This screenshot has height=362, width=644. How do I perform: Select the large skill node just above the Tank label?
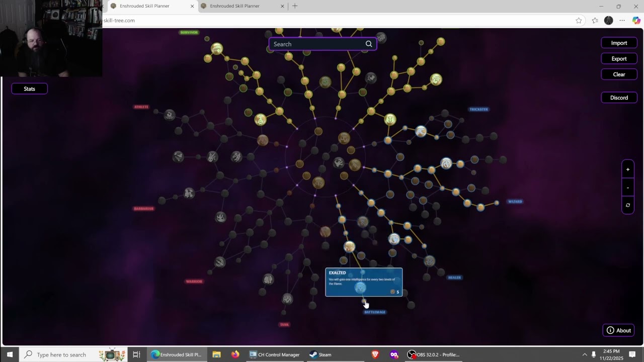pyautogui.click(x=287, y=299)
